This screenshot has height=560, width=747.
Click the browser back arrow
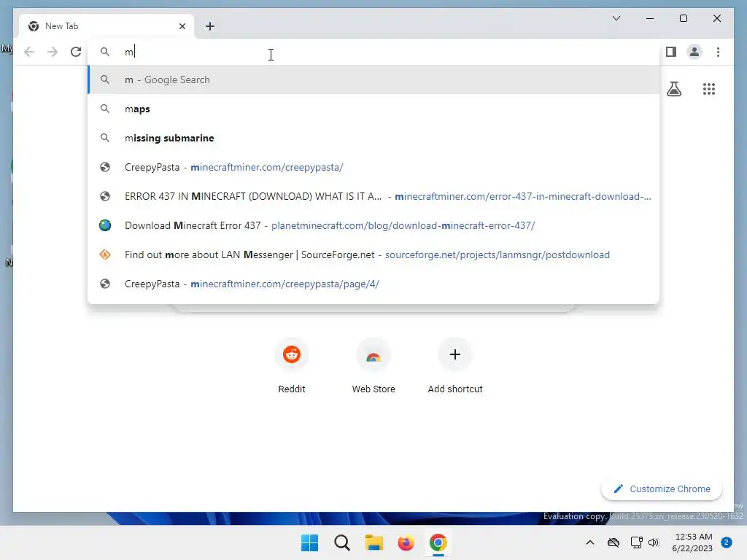29,52
